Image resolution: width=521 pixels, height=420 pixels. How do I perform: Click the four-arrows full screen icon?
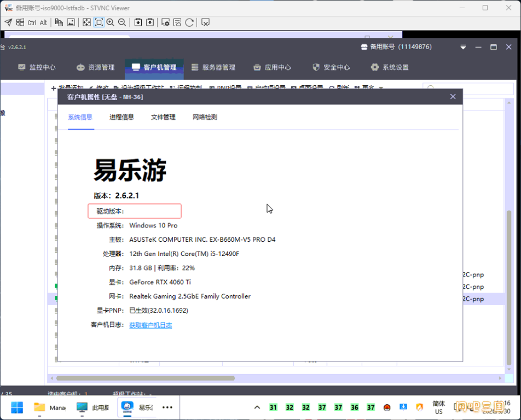(86, 22)
